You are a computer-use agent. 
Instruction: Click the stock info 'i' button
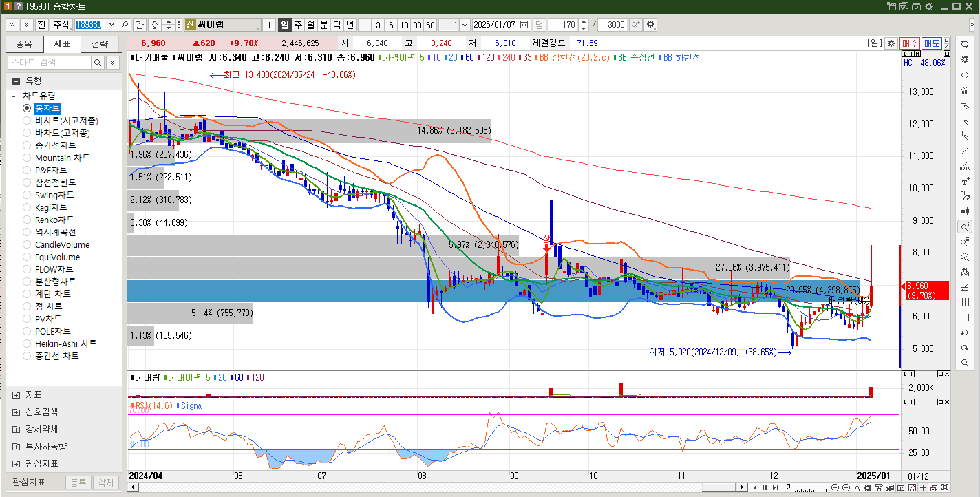(x=270, y=25)
